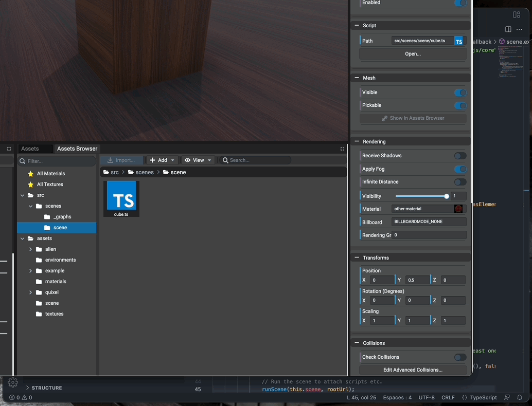Enable Check Collisions switch

(460, 357)
